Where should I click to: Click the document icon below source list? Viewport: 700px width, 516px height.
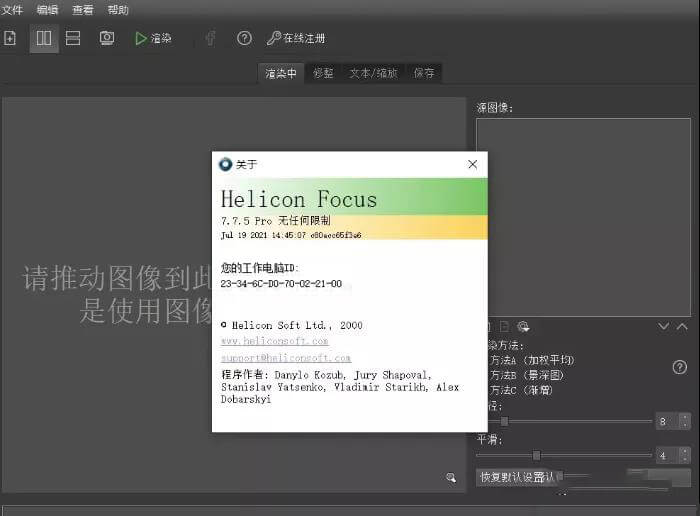(x=504, y=327)
